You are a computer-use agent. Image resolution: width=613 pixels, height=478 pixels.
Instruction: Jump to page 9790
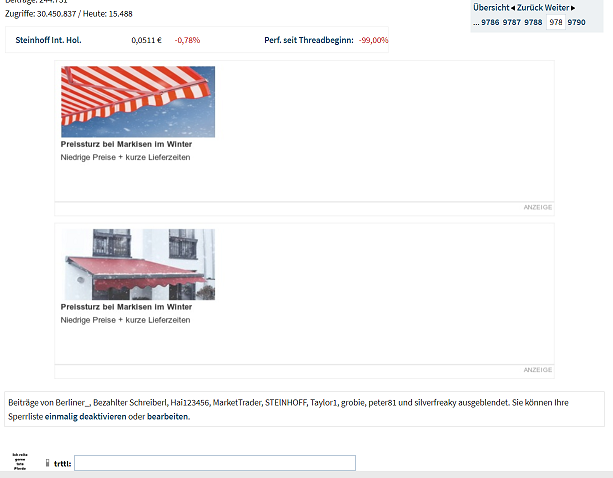tap(577, 22)
